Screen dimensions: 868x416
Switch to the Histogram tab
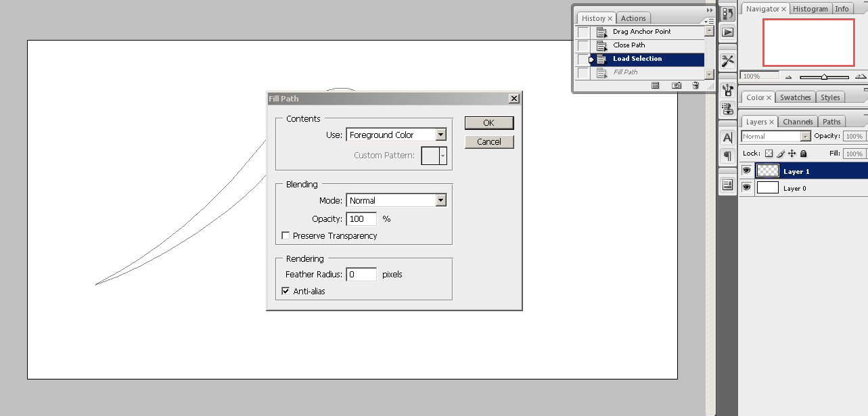[x=810, y=9]
